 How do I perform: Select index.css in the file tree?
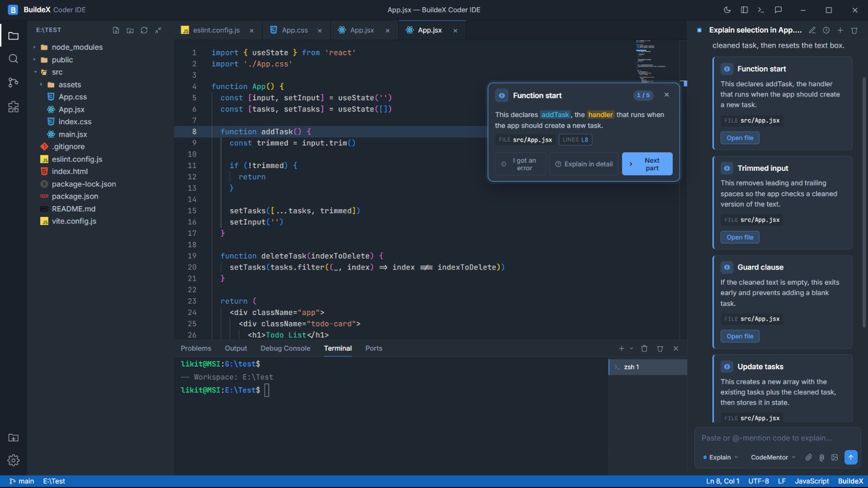pyautogui.click(x=75, y=122)
